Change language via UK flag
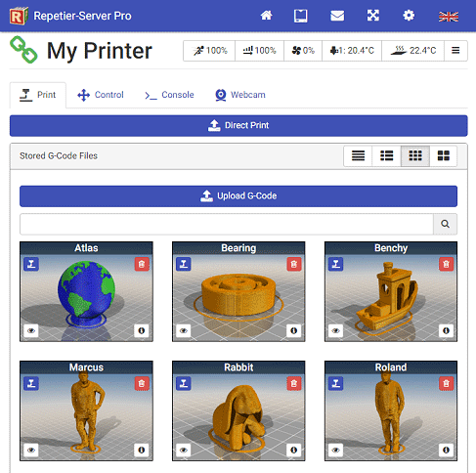 449,17
